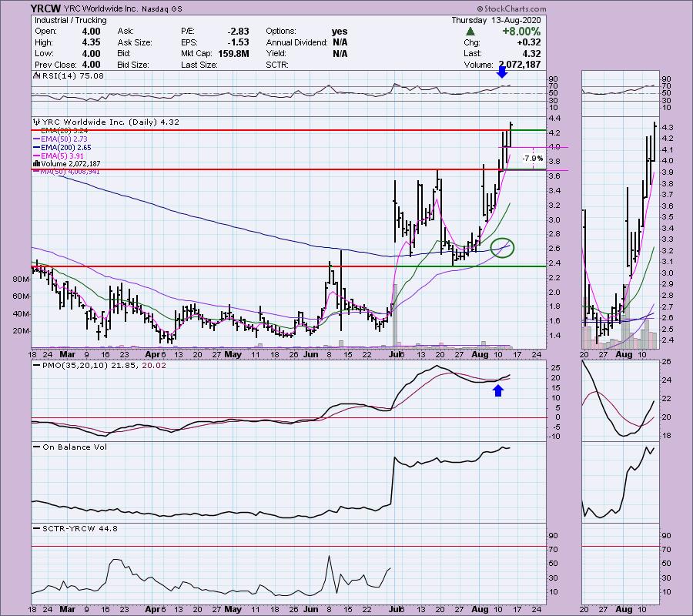Image resolution: width=693 pixels, height=616 pixels.
Task: Select the YRCW ticker symbol heading
Action: tap(46, 8)
